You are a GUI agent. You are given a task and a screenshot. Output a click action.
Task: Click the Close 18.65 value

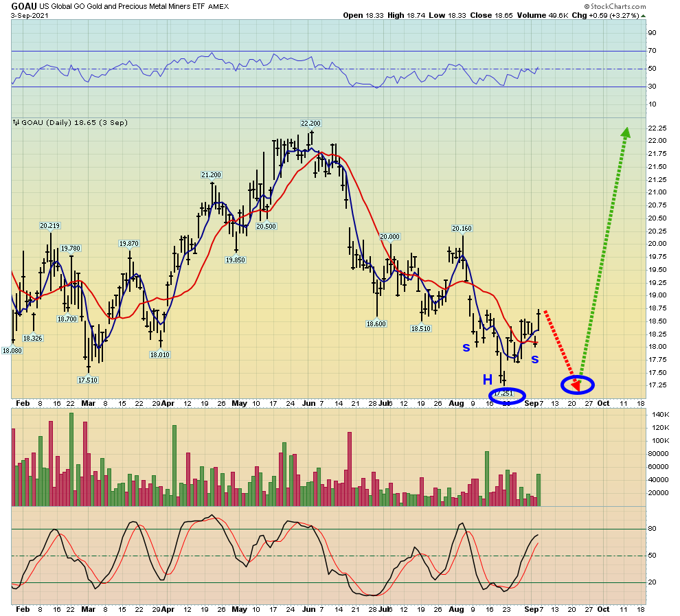491,15
